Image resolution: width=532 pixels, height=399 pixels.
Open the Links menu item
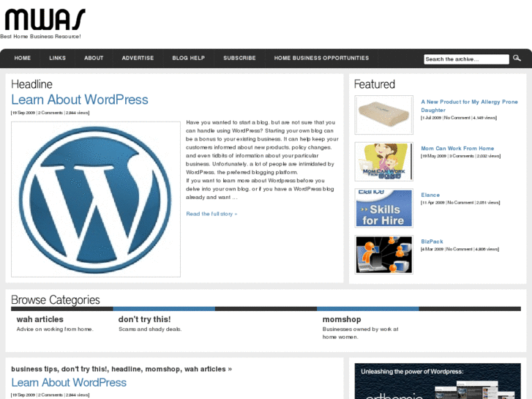click(57, 58)
